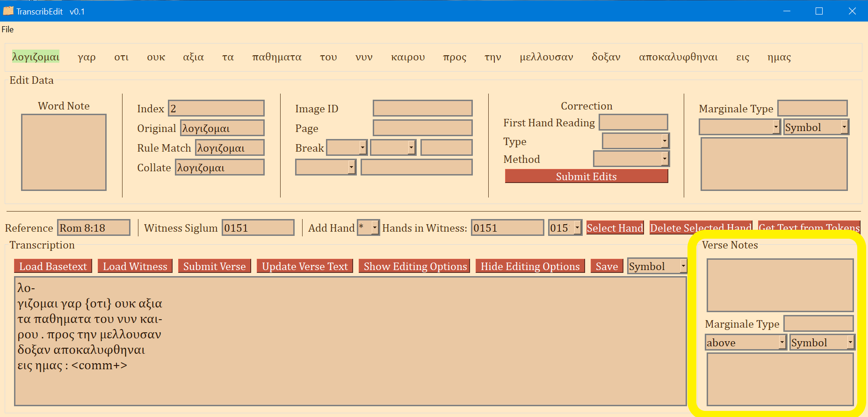Click the Witness Siglum field

point(258,227)
